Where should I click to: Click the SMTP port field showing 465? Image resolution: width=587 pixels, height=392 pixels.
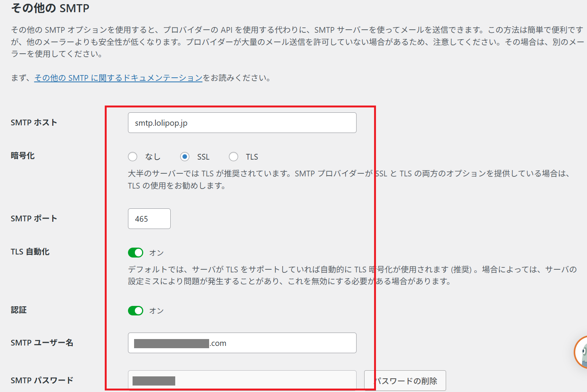[x=149, y=219]
